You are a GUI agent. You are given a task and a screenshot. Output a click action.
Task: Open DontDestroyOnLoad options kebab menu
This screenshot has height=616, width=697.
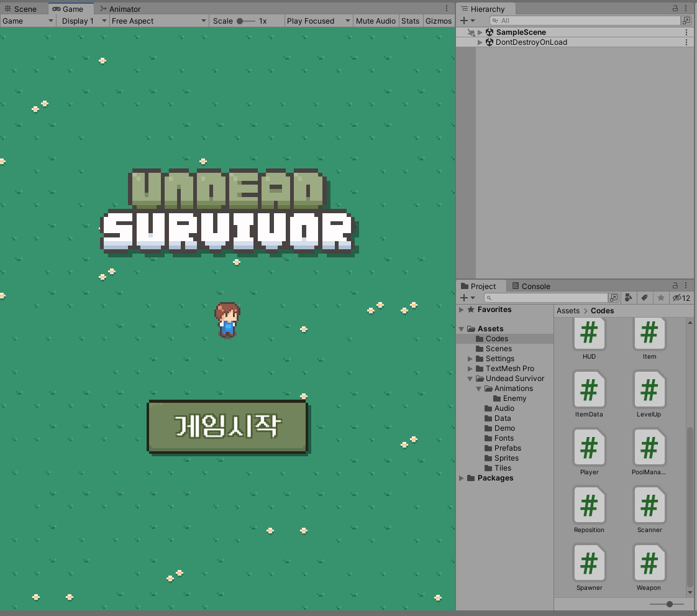tap(686, 42)
